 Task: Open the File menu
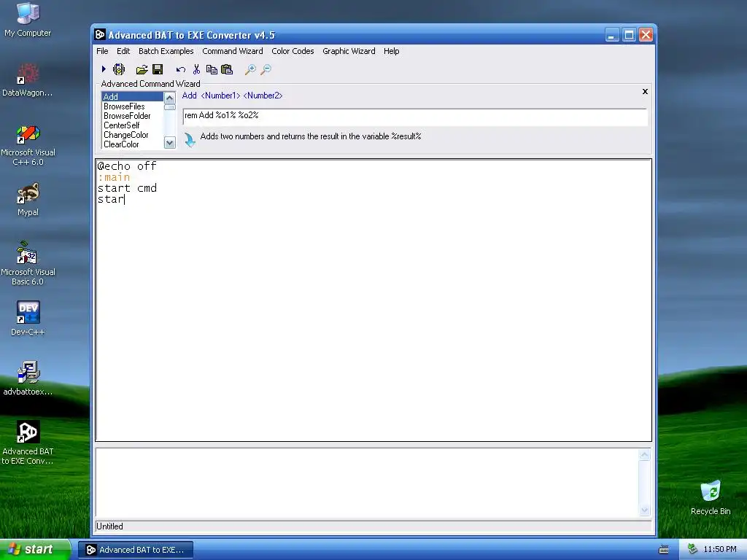(102, 51)
